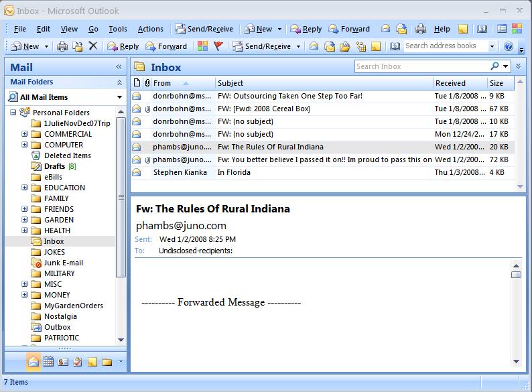The image size is (532, 392).
Task: Open the Notes icon in navigation bar
Action: pos(92,362)
